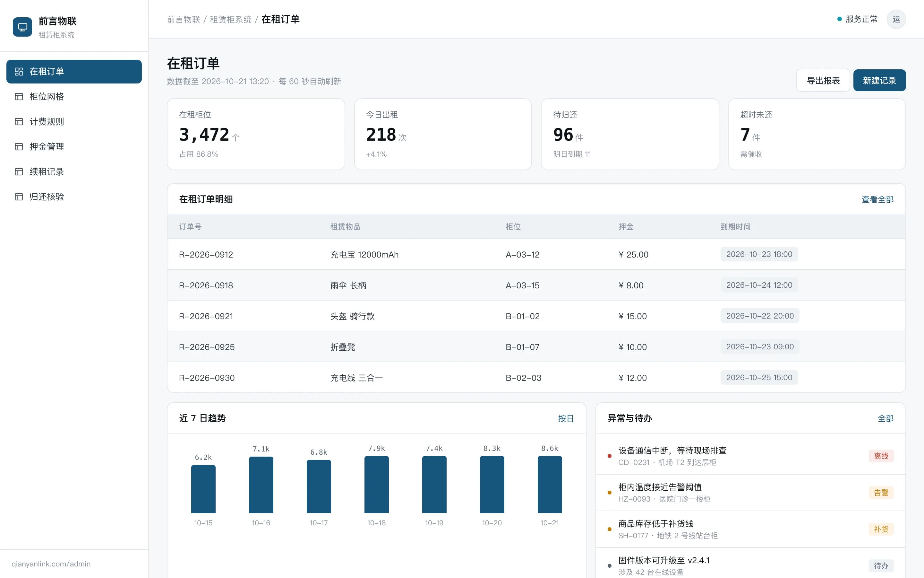This screenshot has width=924, height=578.
Task: Click the 按日 trend filter link
Action: point(566,419)
